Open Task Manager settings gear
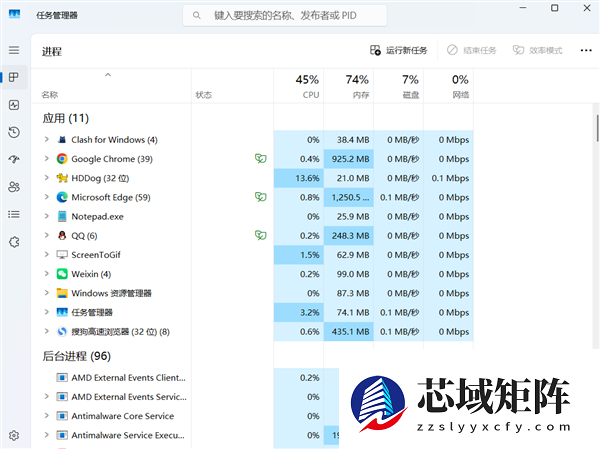Viewport: 600px width, 449px height. coord(14,436)
